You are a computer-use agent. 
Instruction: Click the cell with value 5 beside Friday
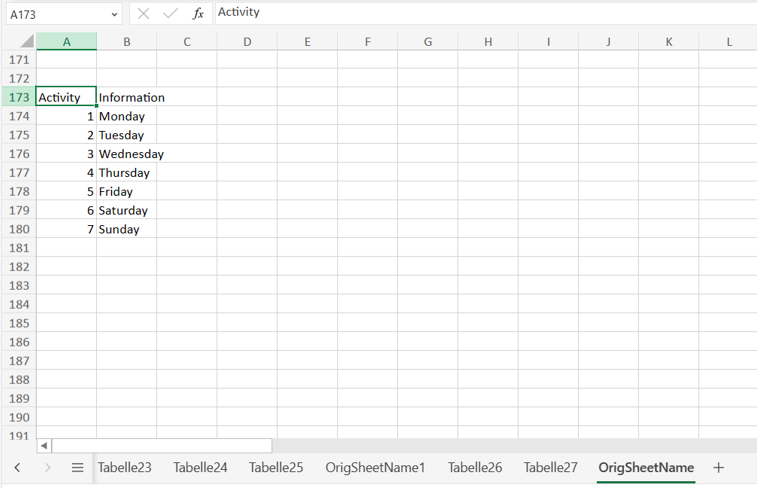point(66,192)
